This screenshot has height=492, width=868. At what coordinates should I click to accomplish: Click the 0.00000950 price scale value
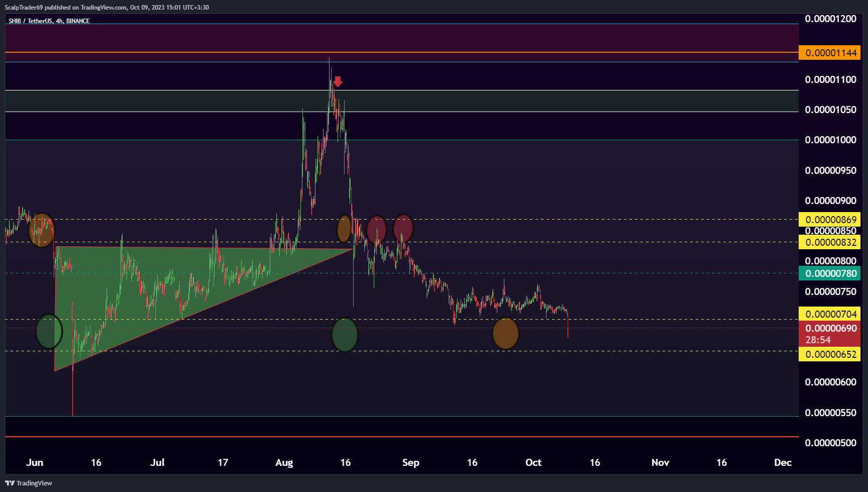pyautogui.click(x=830, y=170)
